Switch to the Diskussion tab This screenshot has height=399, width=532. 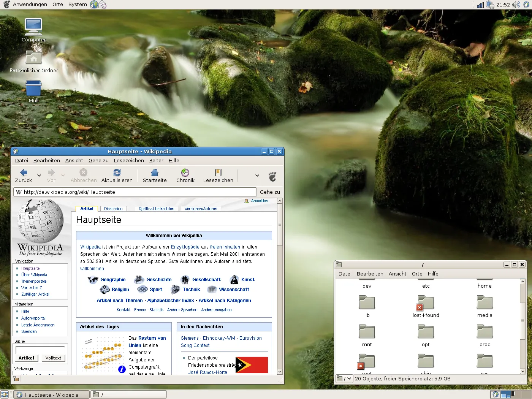coord(113,209)
